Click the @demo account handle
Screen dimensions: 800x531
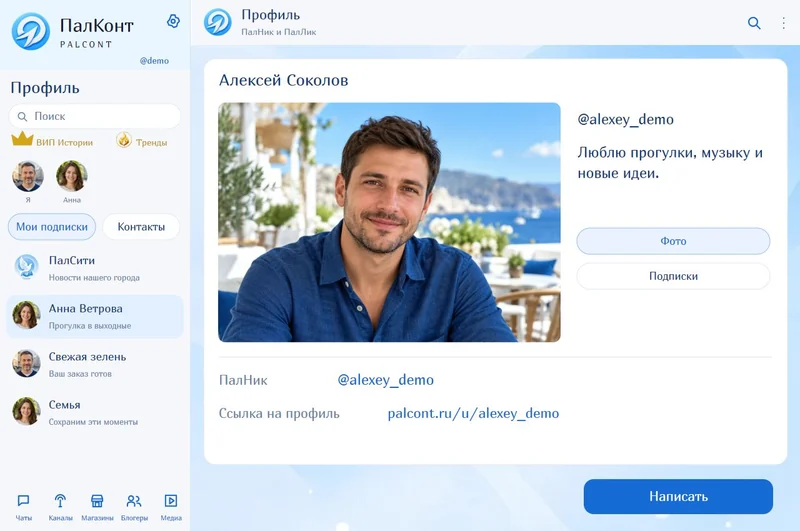click(x=154, y=61)
